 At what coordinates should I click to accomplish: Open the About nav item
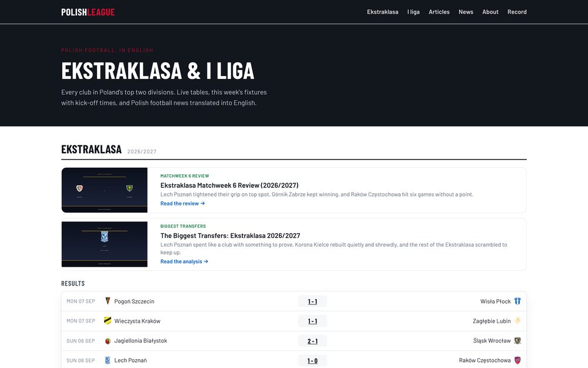point(490,12)
